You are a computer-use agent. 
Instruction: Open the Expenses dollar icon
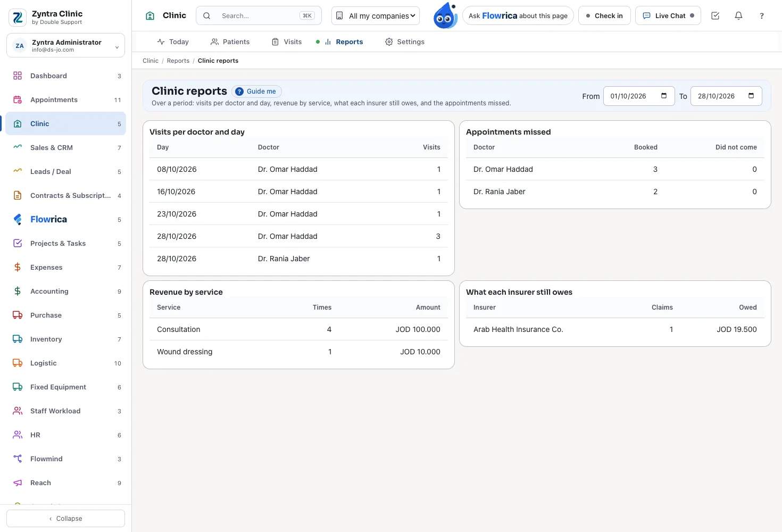18,268
